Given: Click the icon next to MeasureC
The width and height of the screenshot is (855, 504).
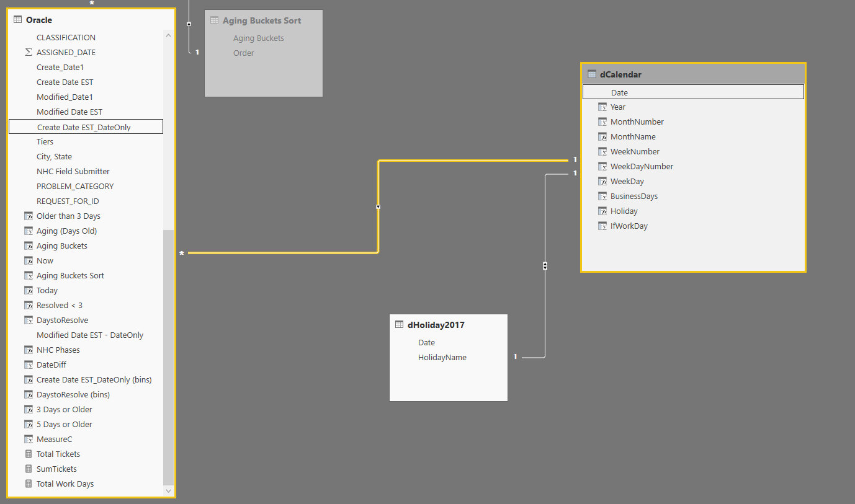Looking at the screenshot, I should click(28, 440).
